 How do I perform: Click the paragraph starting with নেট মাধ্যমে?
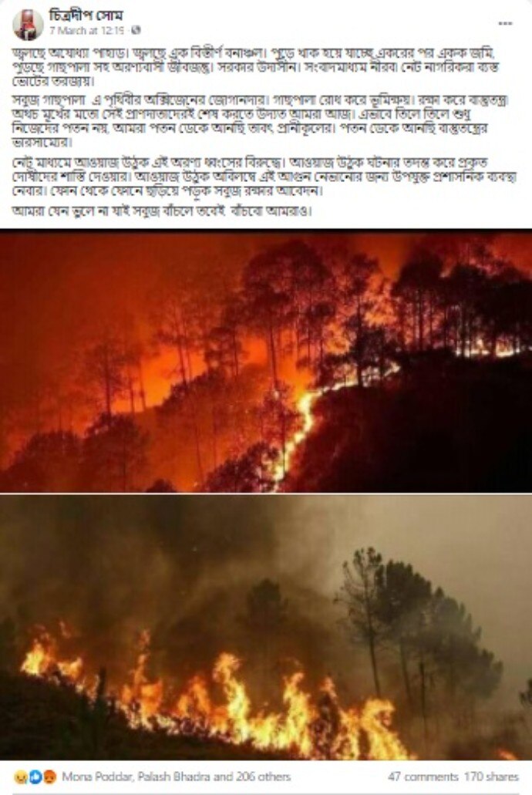coord(264,177)
